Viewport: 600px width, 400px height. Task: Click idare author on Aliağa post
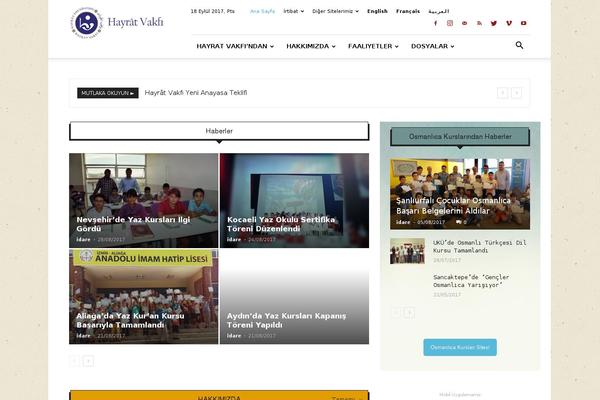point(83,336)
